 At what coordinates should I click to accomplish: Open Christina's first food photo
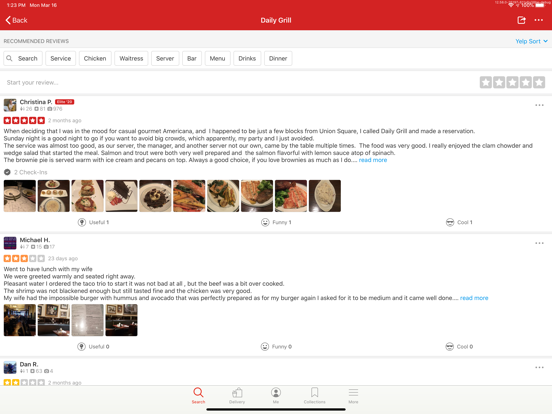click(x=20, y=196)
